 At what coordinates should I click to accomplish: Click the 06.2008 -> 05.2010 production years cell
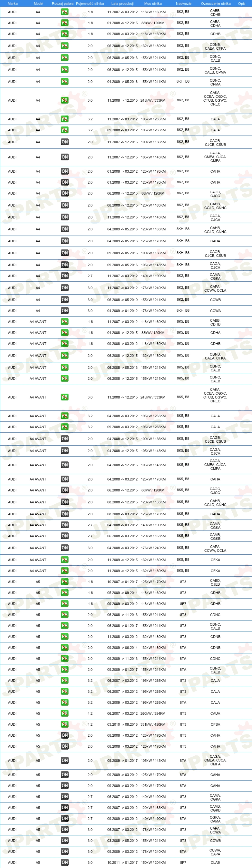coord(122,300)
